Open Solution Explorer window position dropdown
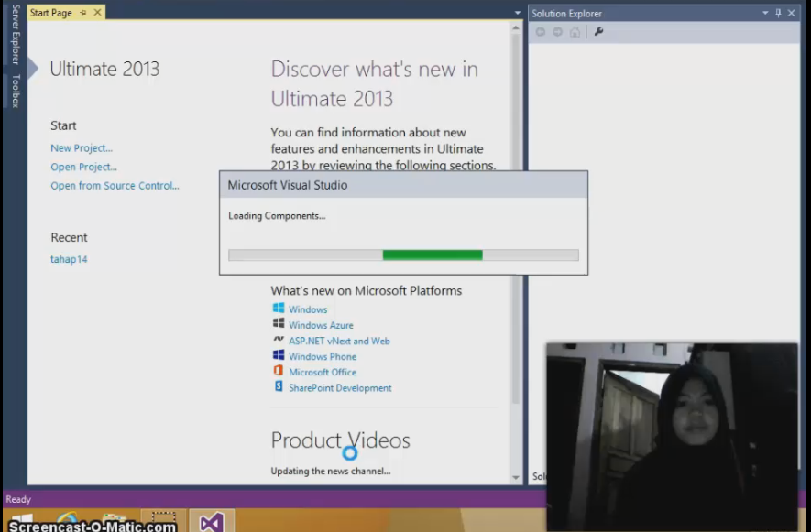Viewport: 811px width, 532px height. 765,13
